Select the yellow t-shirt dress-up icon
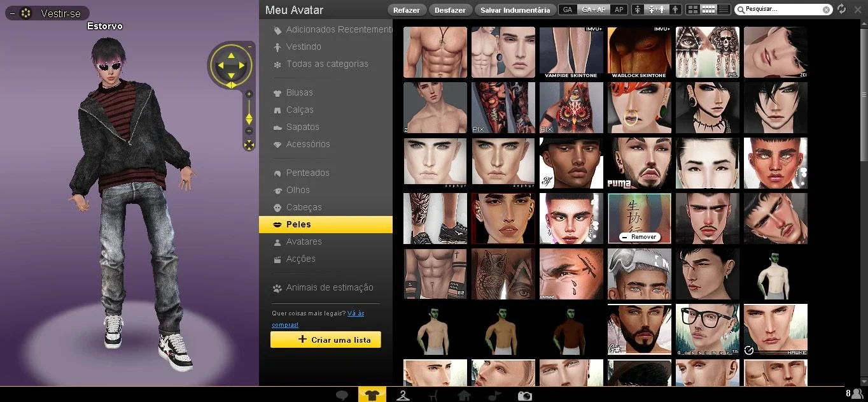This screenshot has width=868, height=402. tap(372, 395)
